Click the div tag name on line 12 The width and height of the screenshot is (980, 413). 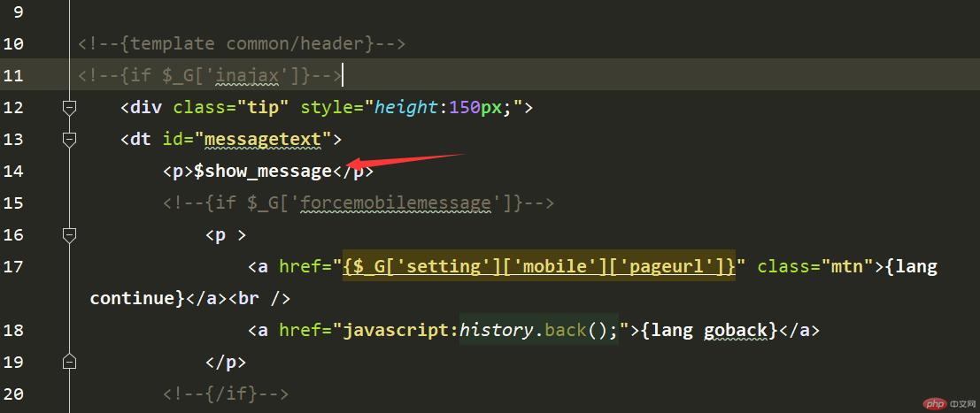coord(147,108)
